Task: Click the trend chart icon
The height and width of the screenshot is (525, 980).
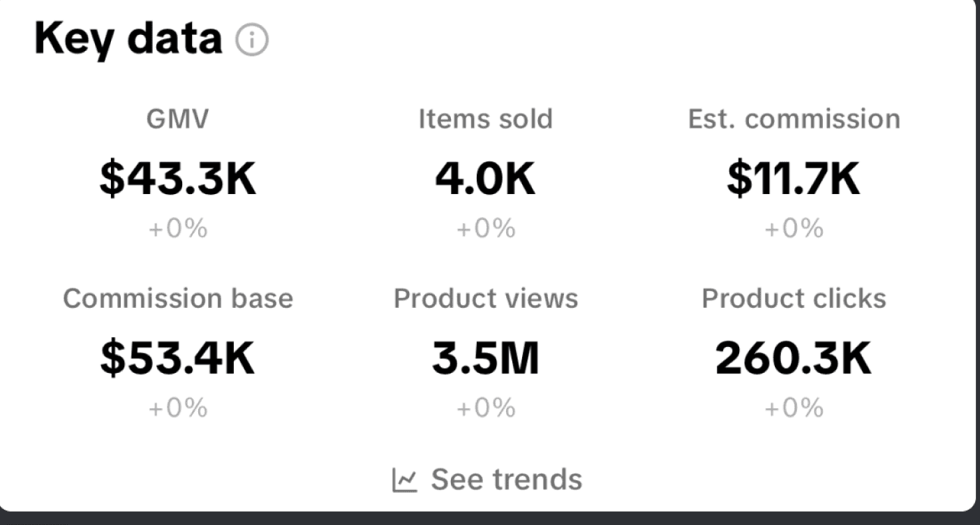Action: coord(405,480)
